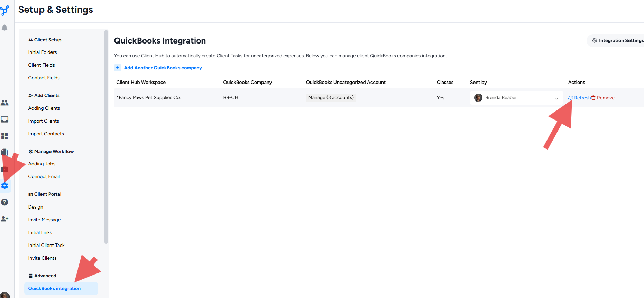Open Invite Message settings
The width and height of the screenshot is (644, 298).
44,220
